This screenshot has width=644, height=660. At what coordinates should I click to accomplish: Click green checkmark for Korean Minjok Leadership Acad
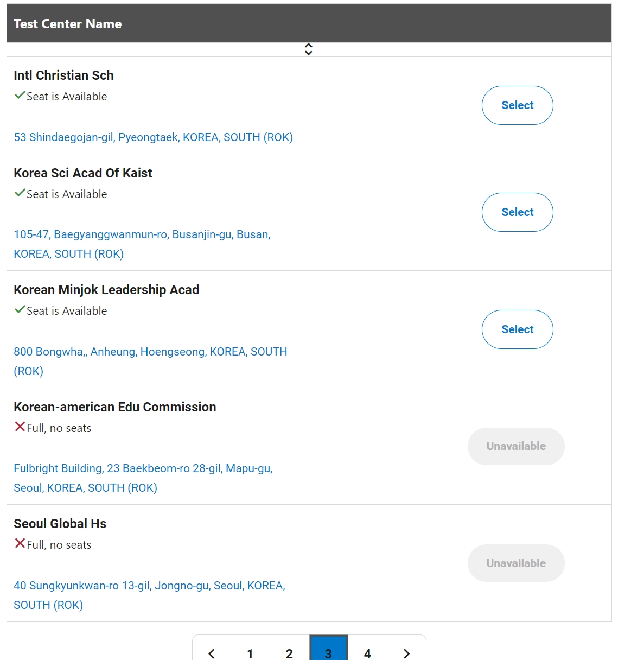tap(20, 310)
